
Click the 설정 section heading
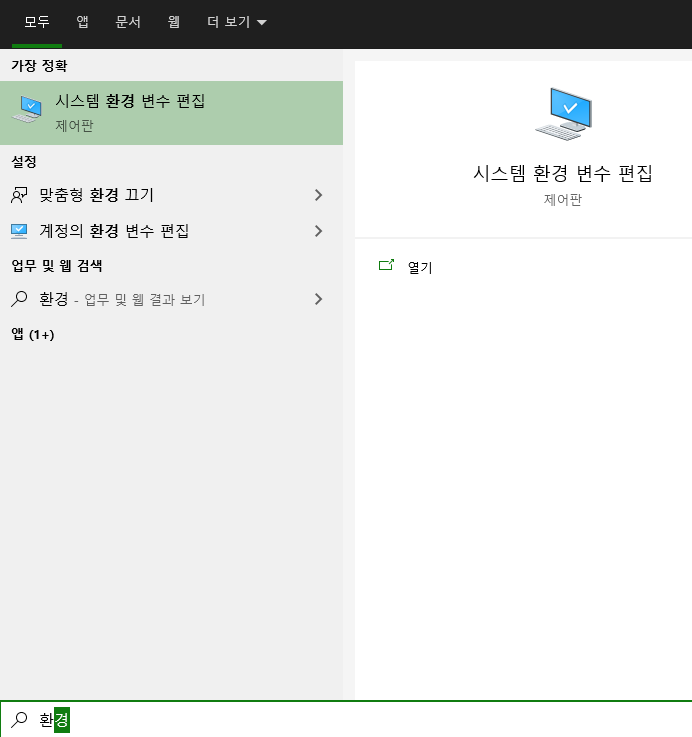24,162
